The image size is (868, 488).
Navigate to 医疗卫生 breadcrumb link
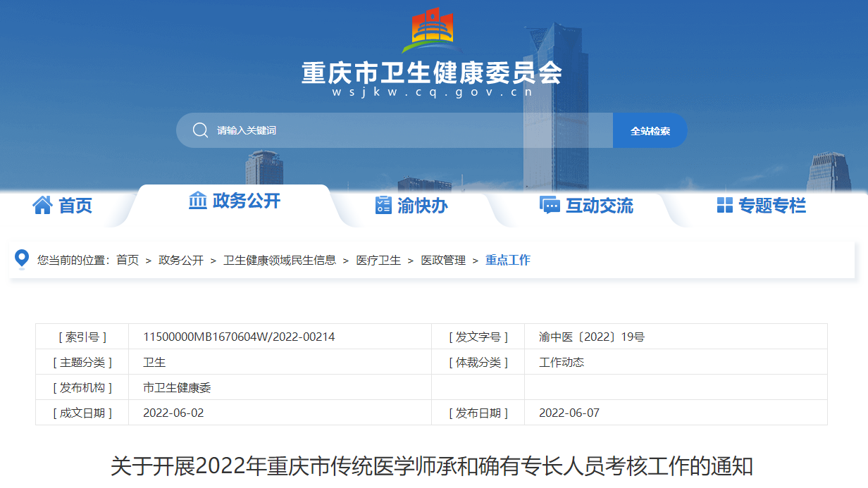tap(378, 261)
